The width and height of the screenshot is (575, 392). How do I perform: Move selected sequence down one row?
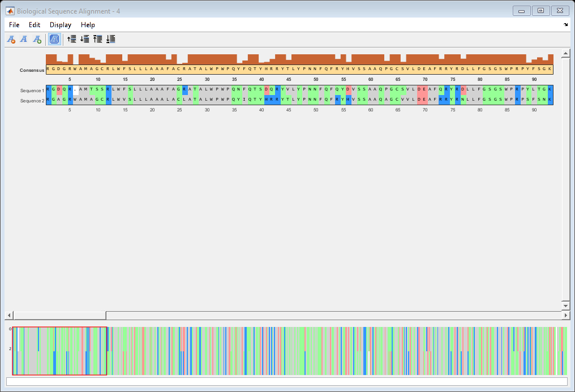click(85, 39)
